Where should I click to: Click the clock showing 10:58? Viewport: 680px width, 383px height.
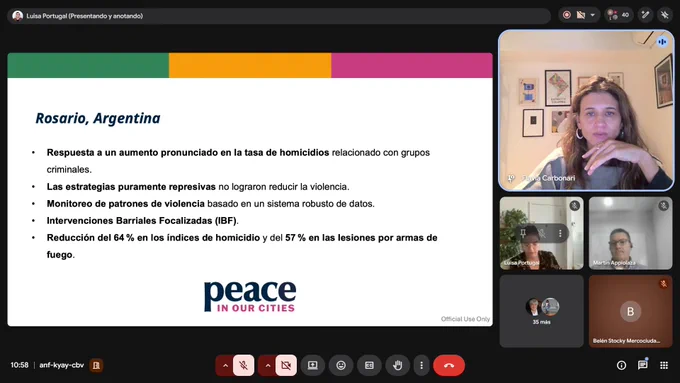[20, 365]
